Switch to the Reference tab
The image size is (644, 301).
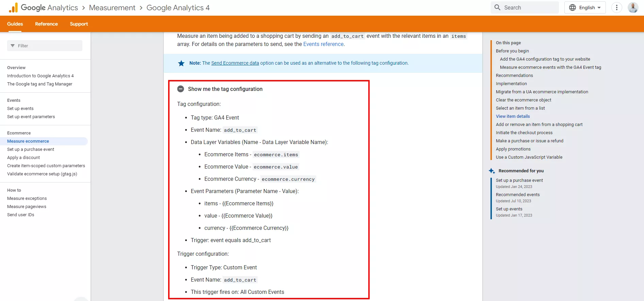click(x=46, y=24)
